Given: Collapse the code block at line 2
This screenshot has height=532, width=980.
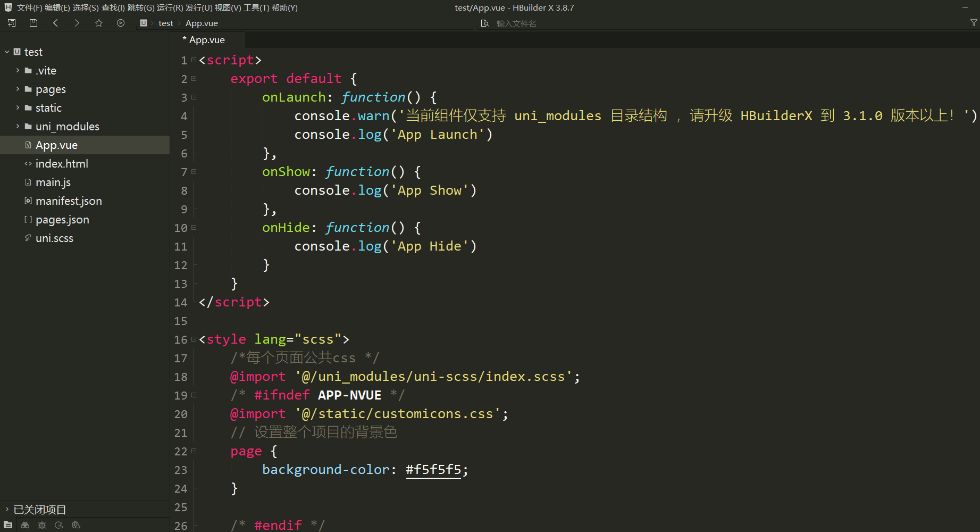Looking at the screenshot, I should pyautogui.click(x=193, y=78).
